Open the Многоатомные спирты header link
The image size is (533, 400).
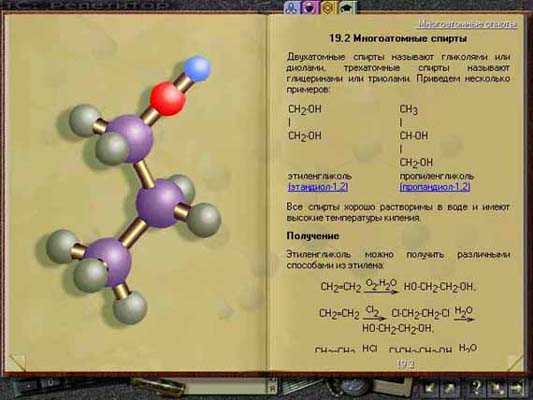pos(468,24)
